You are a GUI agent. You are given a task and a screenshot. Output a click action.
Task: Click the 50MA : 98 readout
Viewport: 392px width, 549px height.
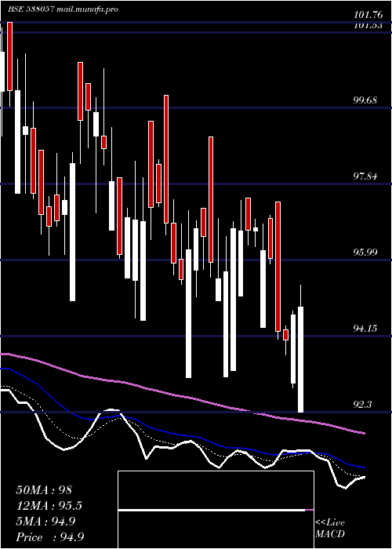click(x=44, y=490)
